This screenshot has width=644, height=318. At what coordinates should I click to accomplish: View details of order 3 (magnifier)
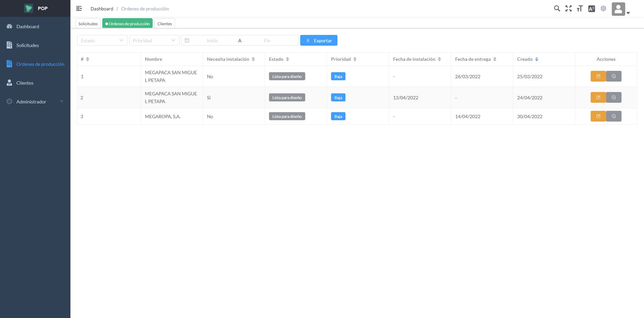pyautogui.click(x=613, y=116)
